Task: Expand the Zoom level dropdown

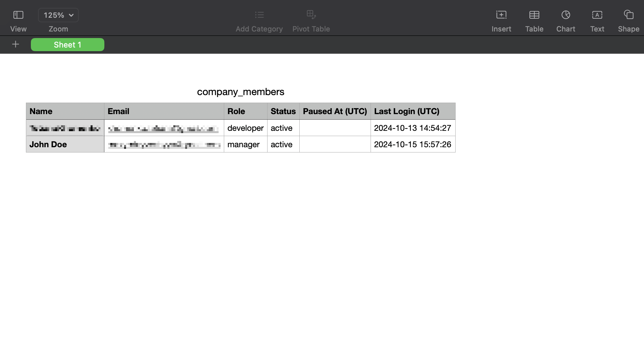Action: 58,15
